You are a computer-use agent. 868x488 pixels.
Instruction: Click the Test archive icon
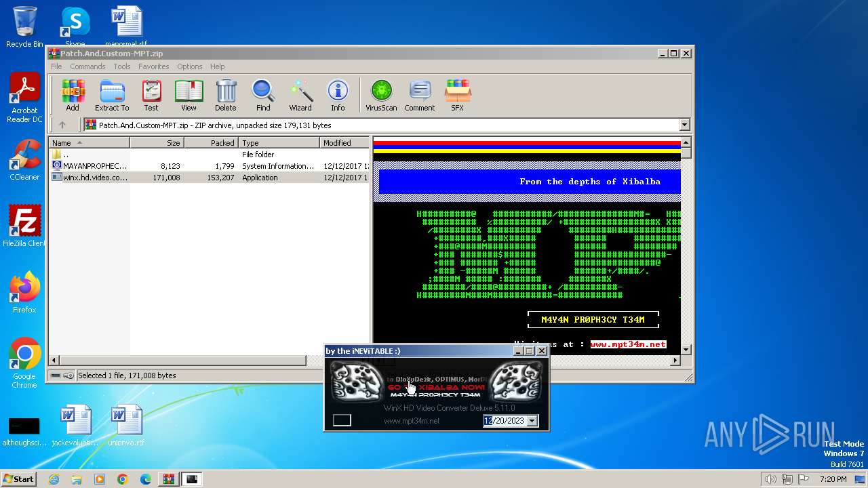tap(151, 95)
